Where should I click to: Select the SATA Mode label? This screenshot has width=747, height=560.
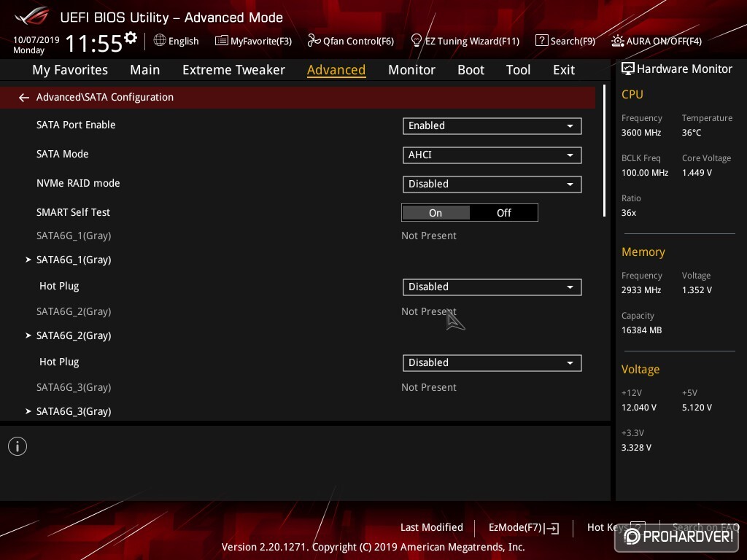[63, 154]
